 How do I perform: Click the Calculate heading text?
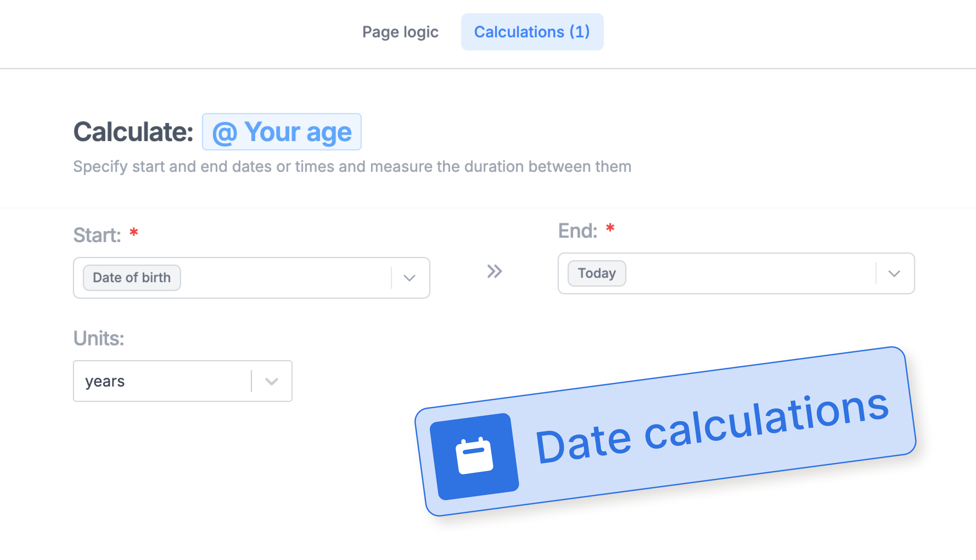(x=133, y=132)
